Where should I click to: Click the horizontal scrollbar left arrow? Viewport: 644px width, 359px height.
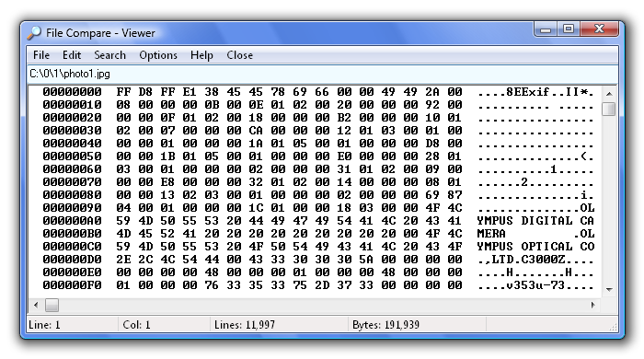click(36, 305)
